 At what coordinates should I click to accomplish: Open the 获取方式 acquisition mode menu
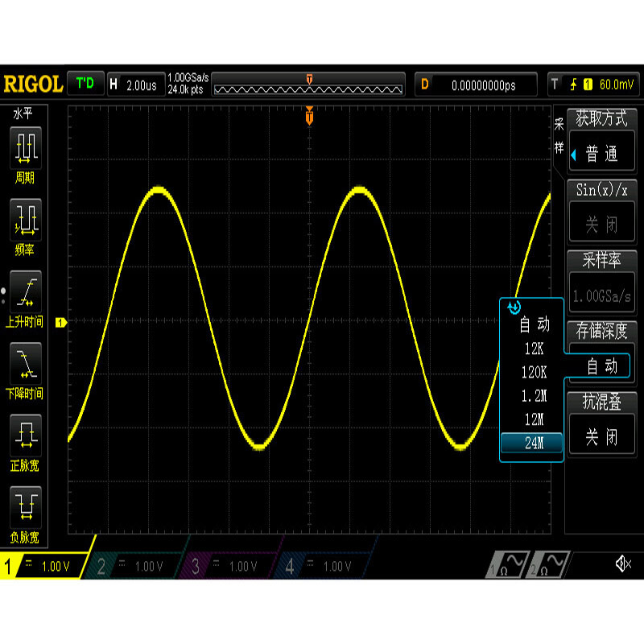(602, 151)
